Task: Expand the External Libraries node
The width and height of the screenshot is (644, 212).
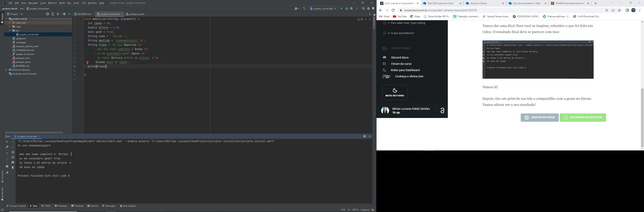Action: tap(6, 70)
